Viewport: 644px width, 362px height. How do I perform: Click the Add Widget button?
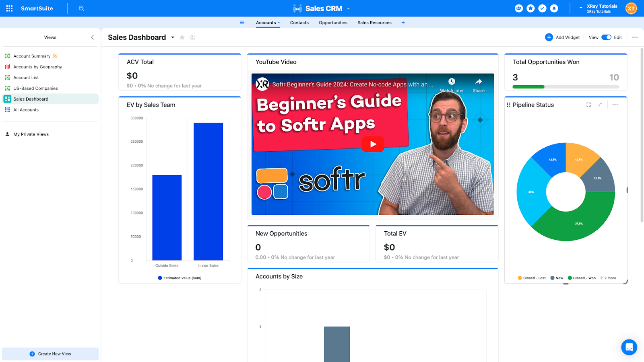(x=562, y=37)
